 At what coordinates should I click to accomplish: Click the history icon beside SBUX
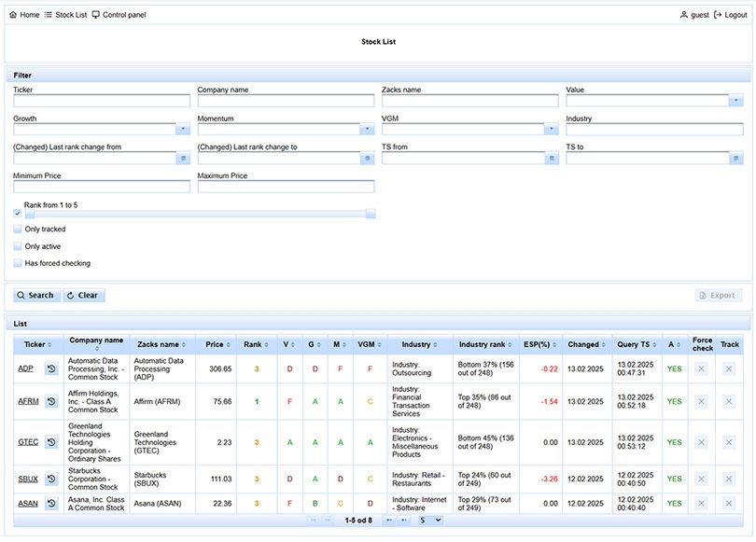[51, 479]
